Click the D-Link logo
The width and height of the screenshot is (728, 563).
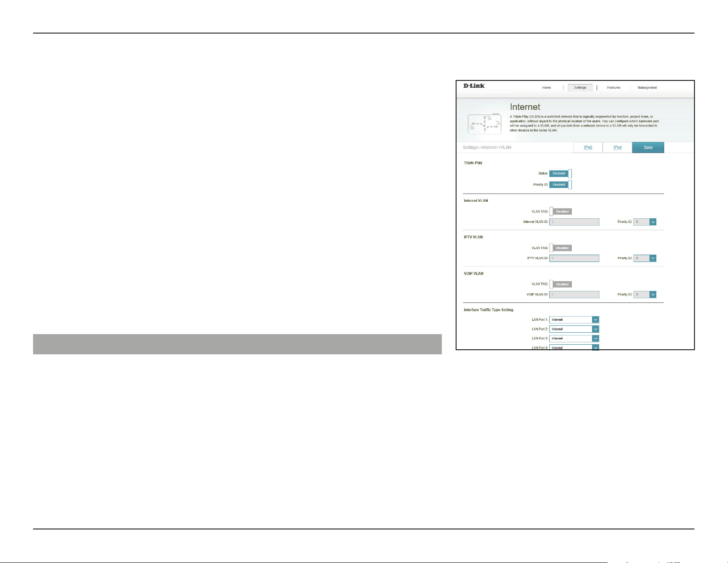474,85
